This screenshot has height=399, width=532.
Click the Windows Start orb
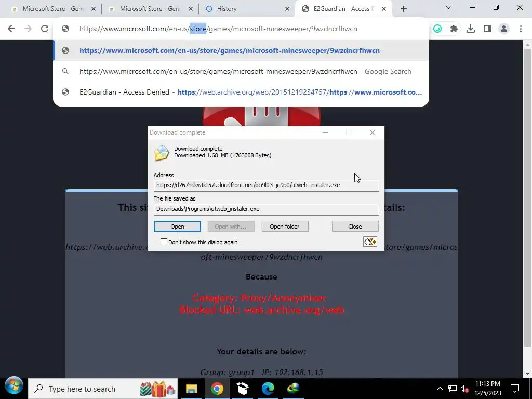pyautogui.click(x=14, y=386)
